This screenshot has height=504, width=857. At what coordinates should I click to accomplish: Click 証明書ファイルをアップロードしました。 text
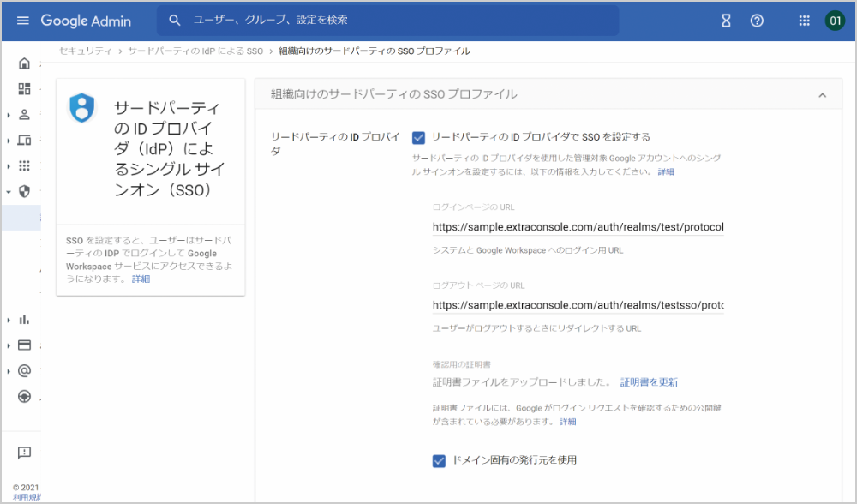coord(522,382)
